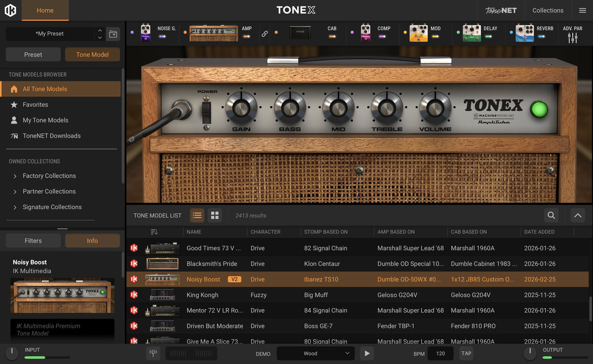593x364 pixels.
Task: Click the amp image on Noisy Boost row
Action: (162, 280)
